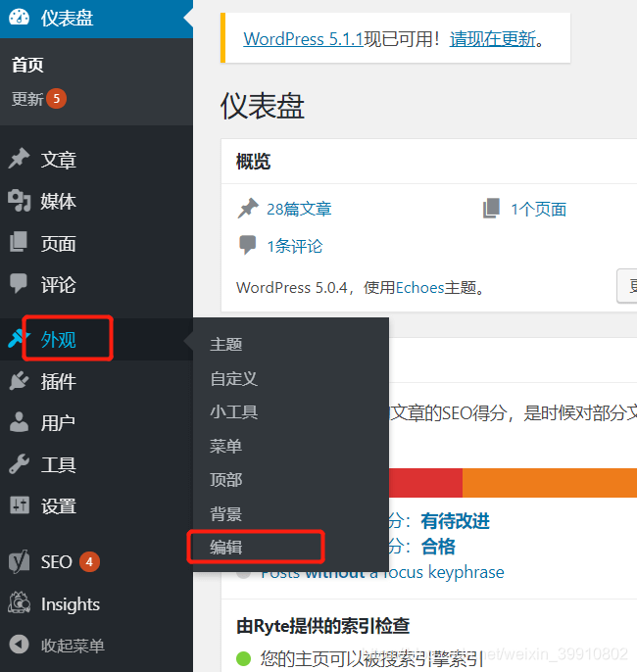The image size is (637, 672).
Task: Click the paintbrush icon beside 外观
Action: (x=17, y=339)
